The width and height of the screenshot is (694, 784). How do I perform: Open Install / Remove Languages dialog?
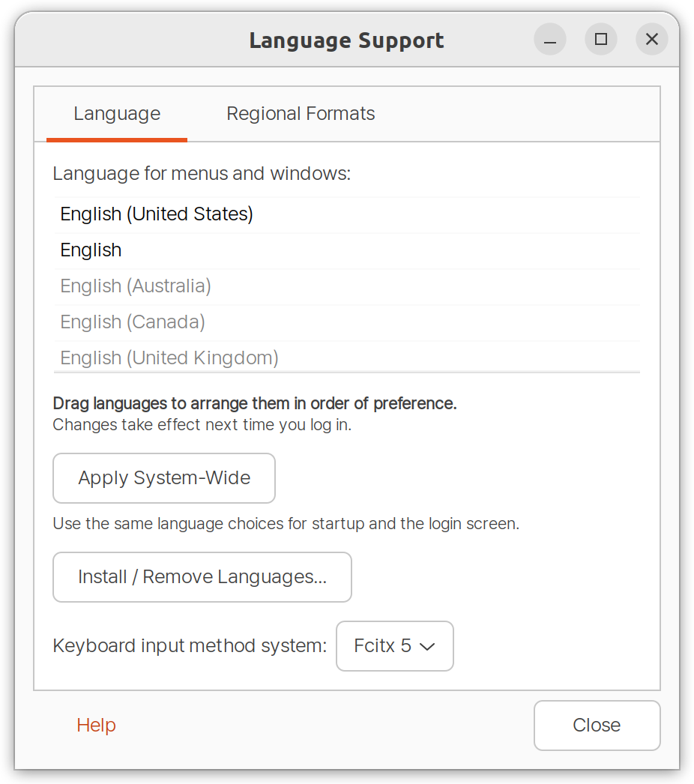pos(202,577)
